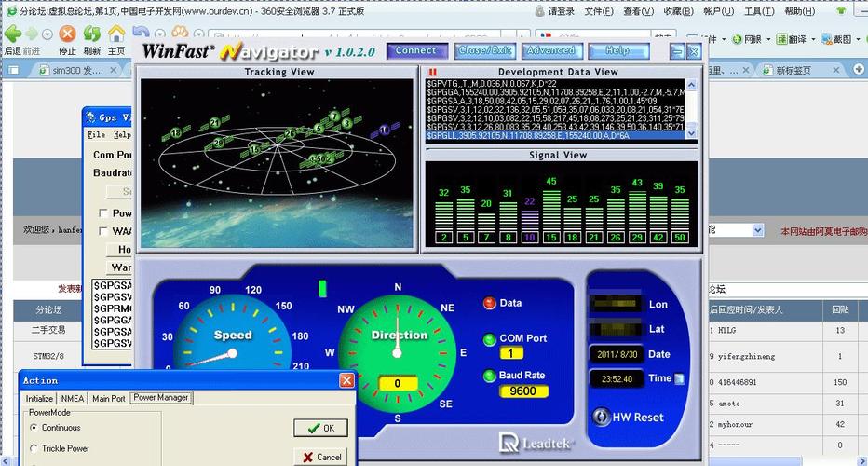The image size is (868, 466).
Task: Click the Advanced button
Action: point(550,51)
